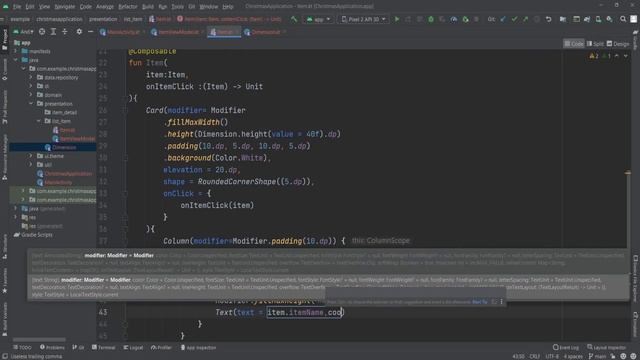Open the TODO tool window

pyautogui.click(x=22, y=347)
